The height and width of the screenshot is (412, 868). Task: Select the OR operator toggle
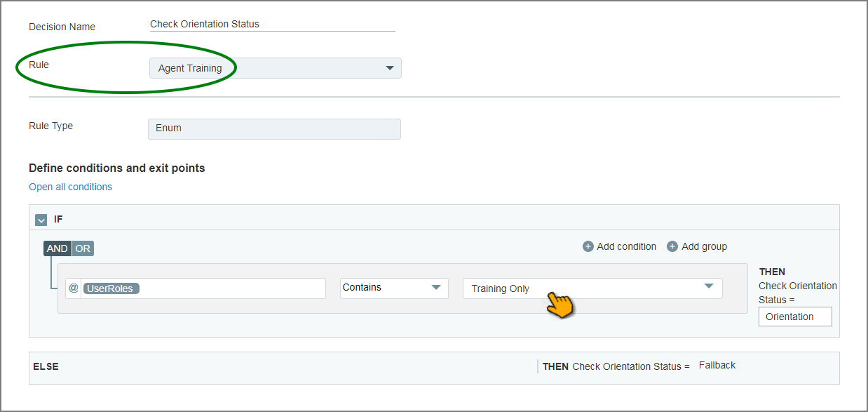click(x=83, y=248)
